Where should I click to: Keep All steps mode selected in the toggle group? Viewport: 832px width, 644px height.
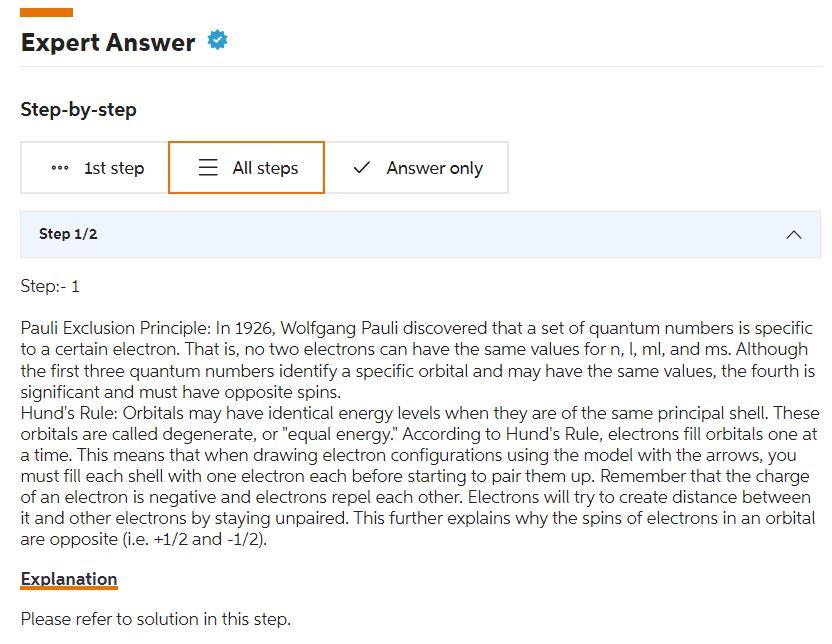pyautogui.click(x=246, y=168)
